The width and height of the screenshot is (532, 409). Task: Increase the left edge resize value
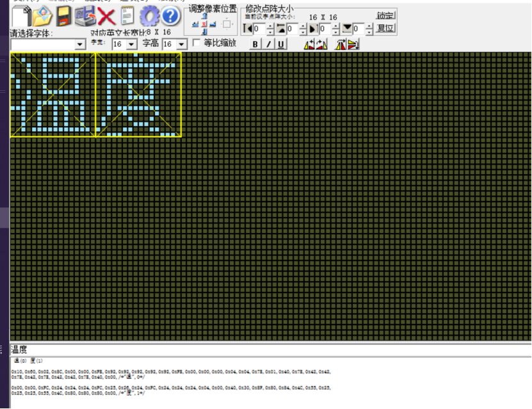point(270,26)
